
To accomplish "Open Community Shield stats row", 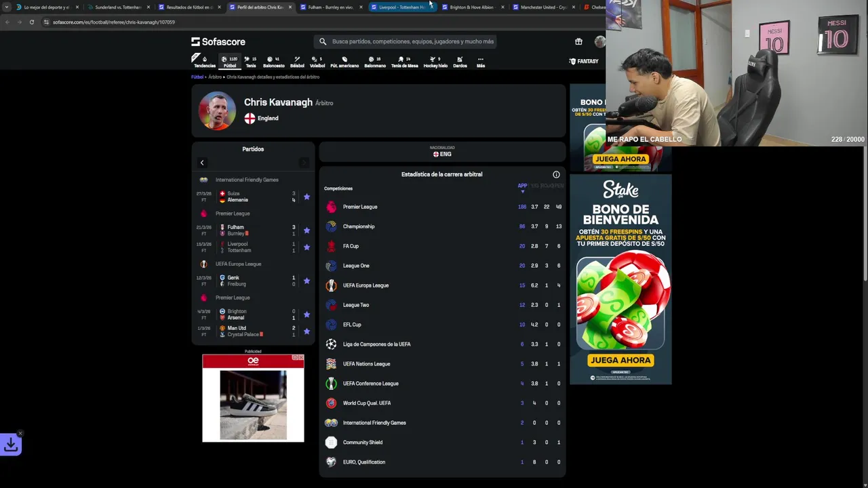I will coord(442,443).
